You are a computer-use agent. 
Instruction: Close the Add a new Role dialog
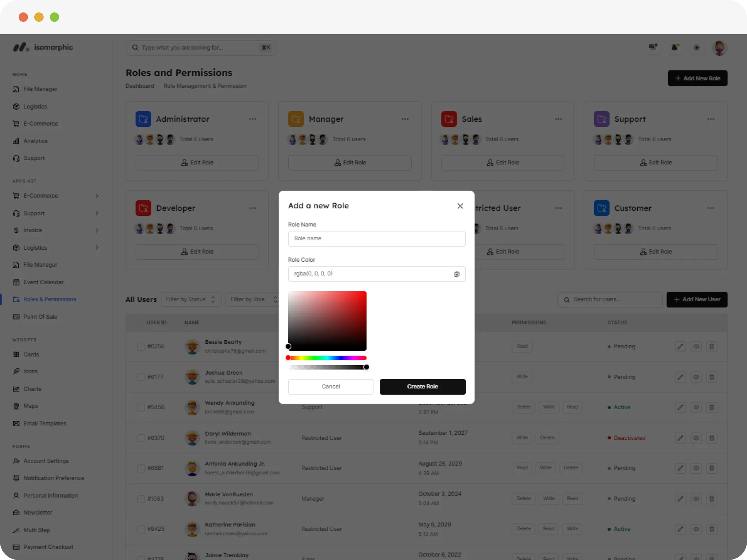pos(460,206)
